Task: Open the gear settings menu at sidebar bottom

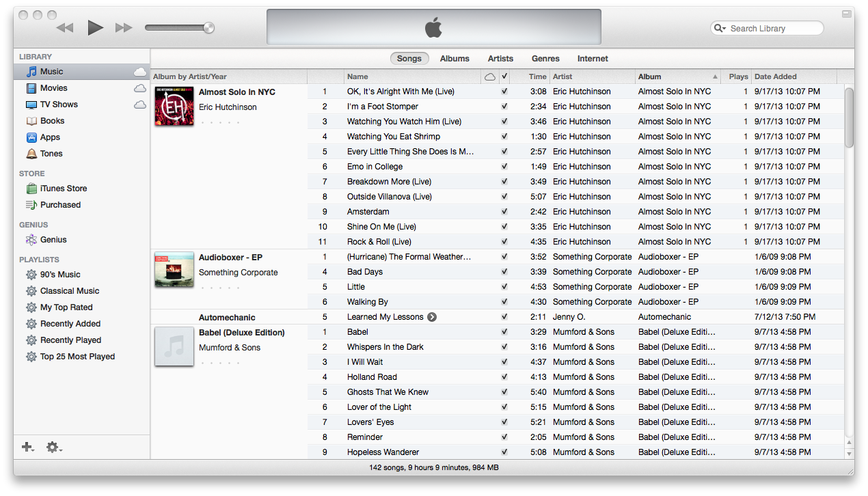Action: coord(54,447)
